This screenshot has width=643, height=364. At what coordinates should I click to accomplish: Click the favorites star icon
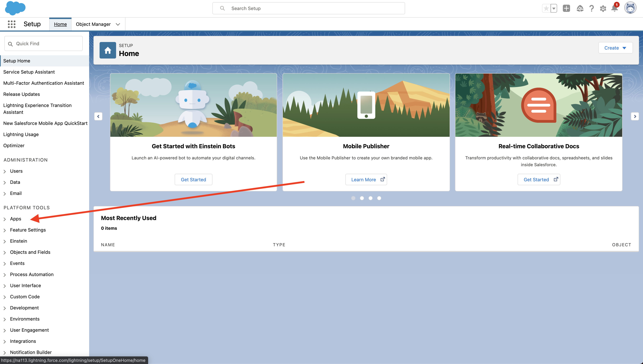coord(546,8)
